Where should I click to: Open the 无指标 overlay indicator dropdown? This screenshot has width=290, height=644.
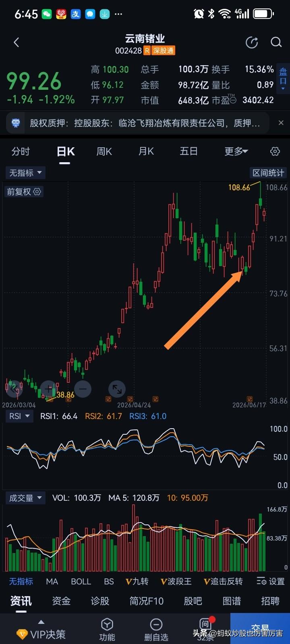pos(25,173)
